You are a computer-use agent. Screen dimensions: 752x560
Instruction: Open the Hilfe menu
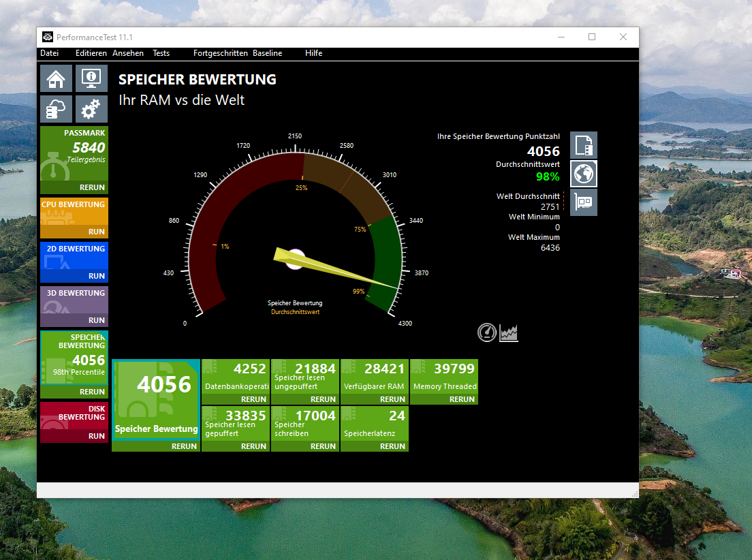tap(313, 53)
